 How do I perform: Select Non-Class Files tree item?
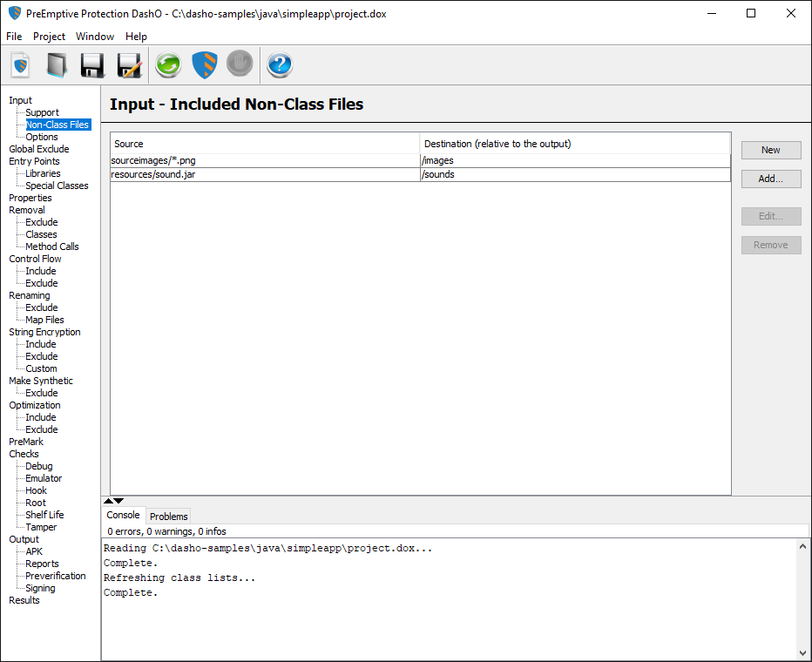click(x=58, y=125)
